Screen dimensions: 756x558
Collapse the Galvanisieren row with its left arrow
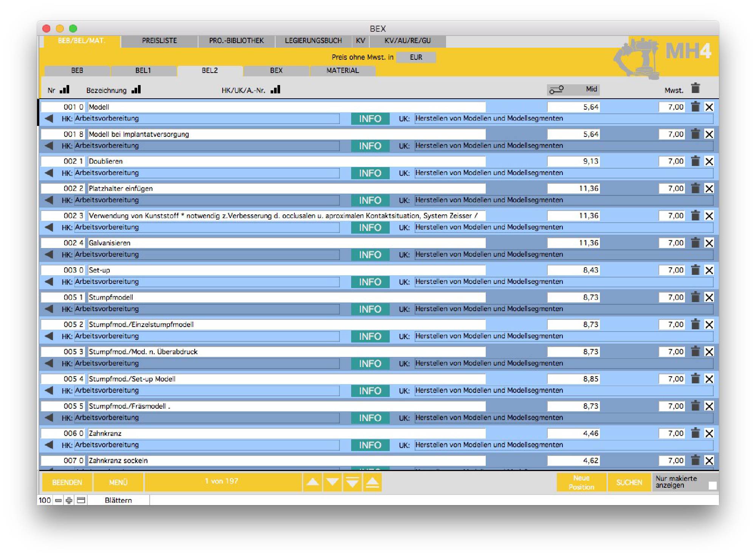49,254
